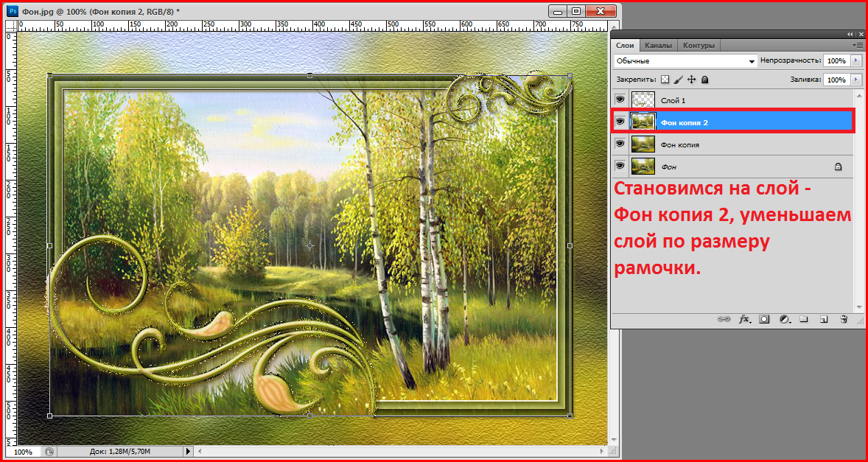Create a new fill or adjustment layer
The image size is (868, 462).
(x=785, y=319)
